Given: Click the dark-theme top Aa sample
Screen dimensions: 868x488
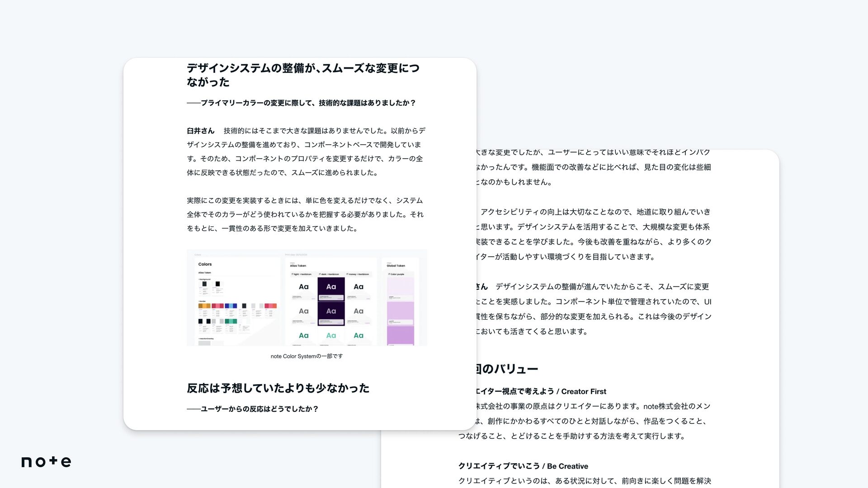Looking at the screenshot, I should (x=331, y=286).
